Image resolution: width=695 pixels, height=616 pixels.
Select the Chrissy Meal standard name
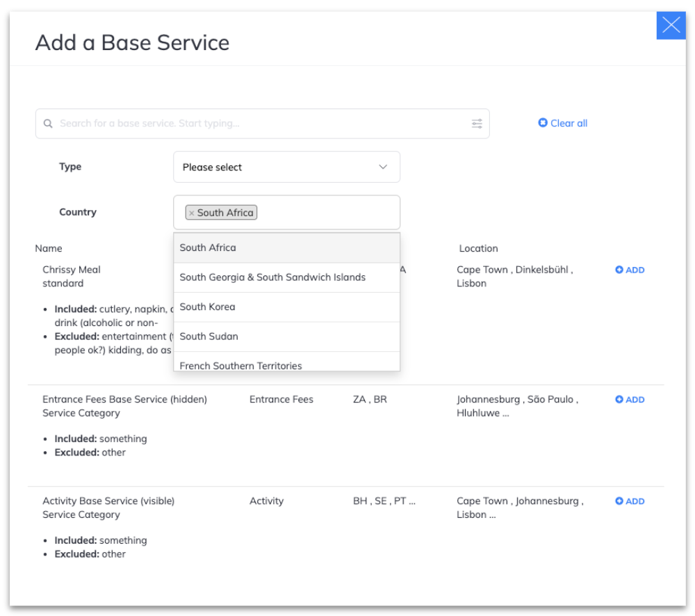[72, 276]
